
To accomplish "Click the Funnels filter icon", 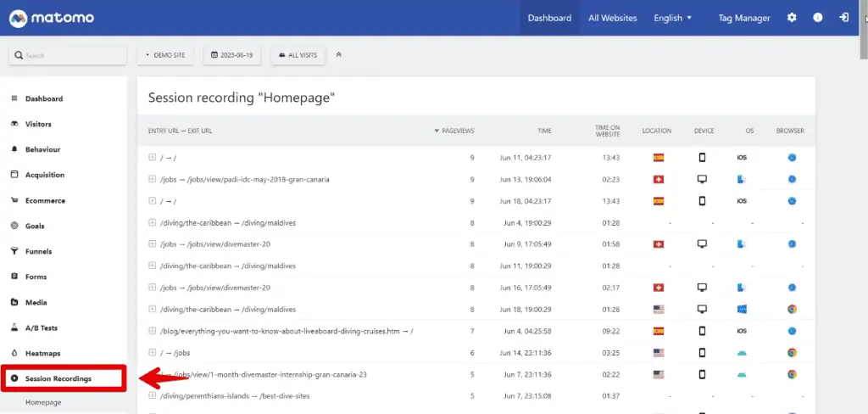I will (x=14, y=252).
